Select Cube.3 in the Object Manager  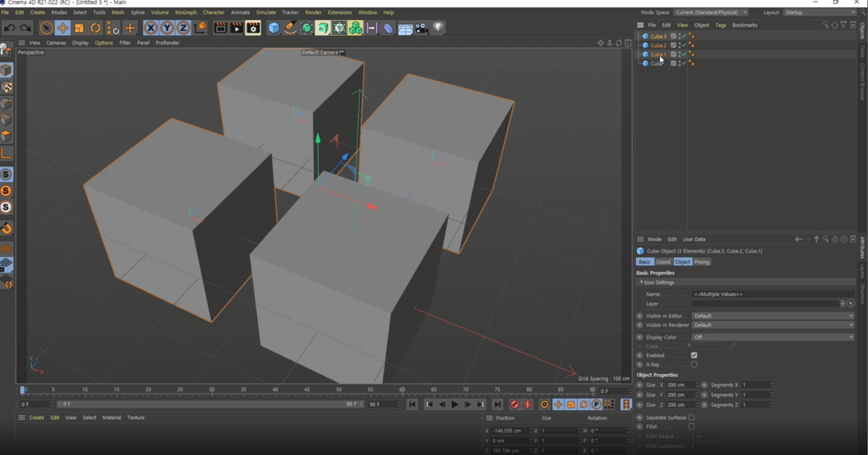[658, 36]
